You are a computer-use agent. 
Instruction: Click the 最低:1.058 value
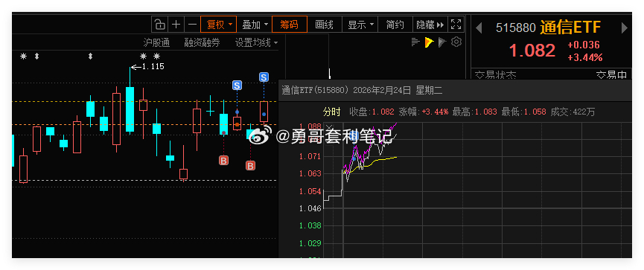click(x=523, y=112)
